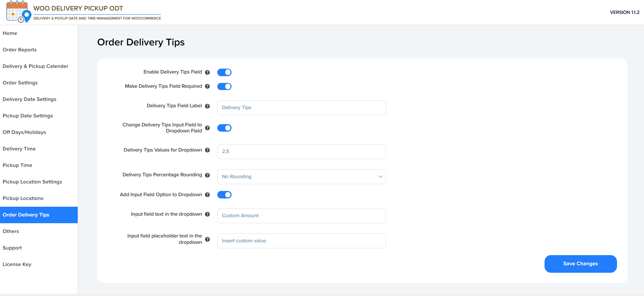644x296 pixels.
Task: Toggle Change Delivery Tips Input Field to Dropdown
Action: [x=224, y=128]
